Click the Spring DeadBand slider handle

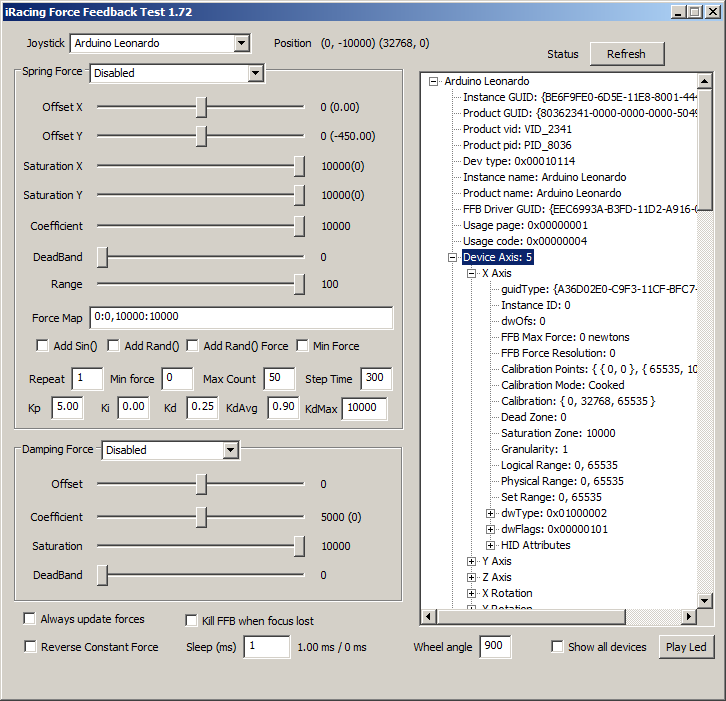(x=102, y=257)
